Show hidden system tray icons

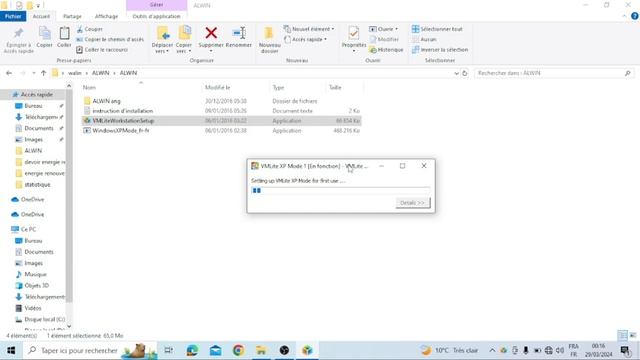click(x=492, y=350)
